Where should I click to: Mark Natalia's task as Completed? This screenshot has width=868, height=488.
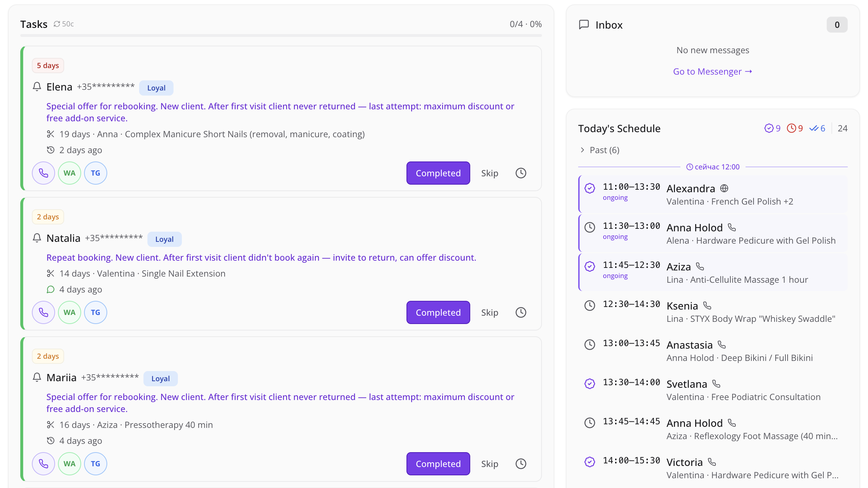[x=438, y=312]
